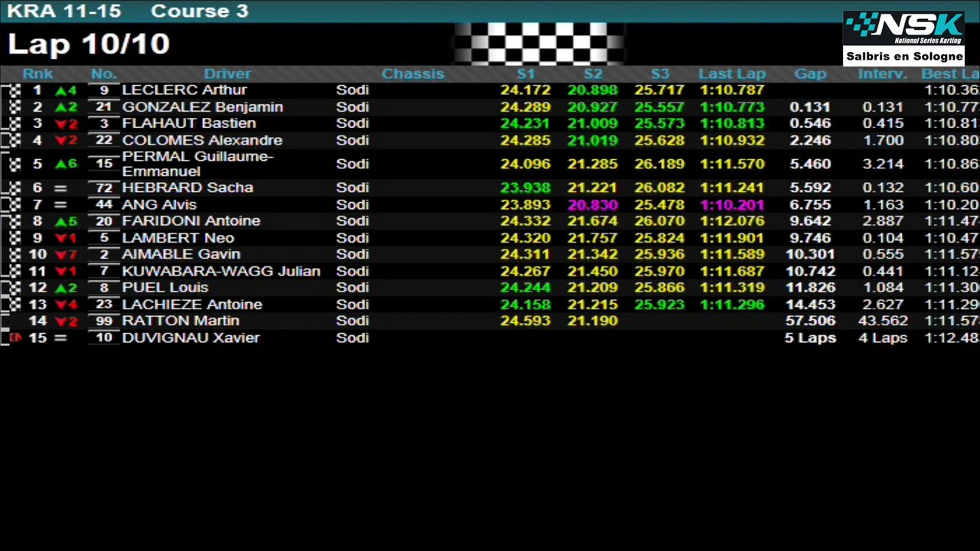Select driver name GONZALEZ Benjamin
Screen dimensions: 980x551
coord(202,107)
